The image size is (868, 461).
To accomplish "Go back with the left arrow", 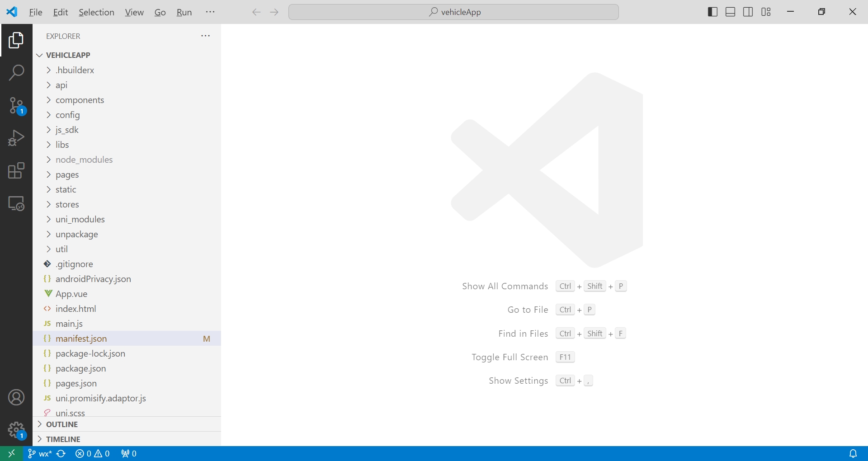I will 256,12.
